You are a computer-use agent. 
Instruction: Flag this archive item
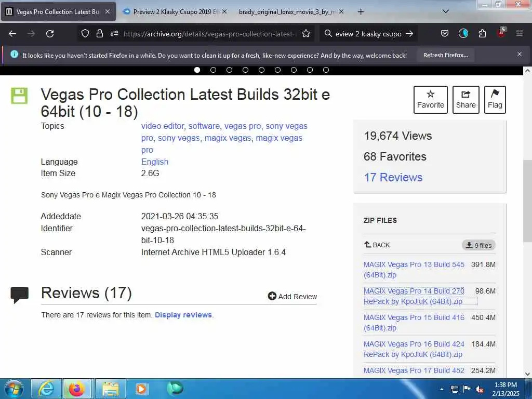click(495, 99)
